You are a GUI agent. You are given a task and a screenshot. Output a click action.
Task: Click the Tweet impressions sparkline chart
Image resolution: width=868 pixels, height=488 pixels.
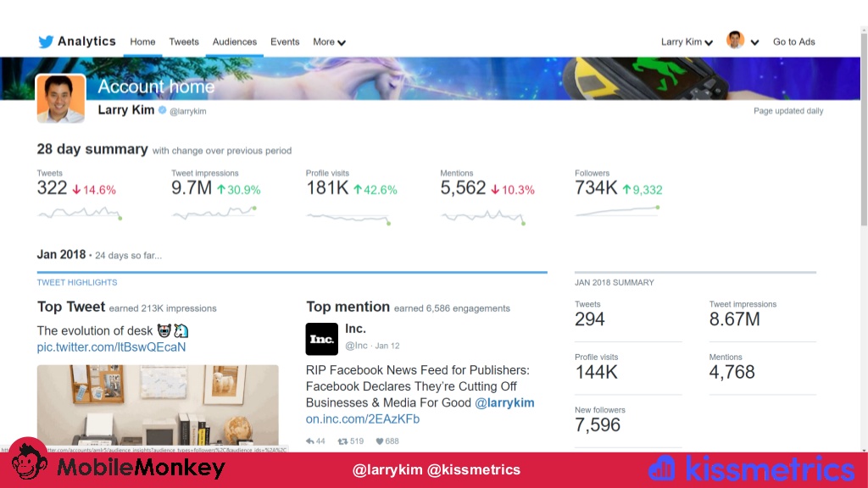point(214,213)
